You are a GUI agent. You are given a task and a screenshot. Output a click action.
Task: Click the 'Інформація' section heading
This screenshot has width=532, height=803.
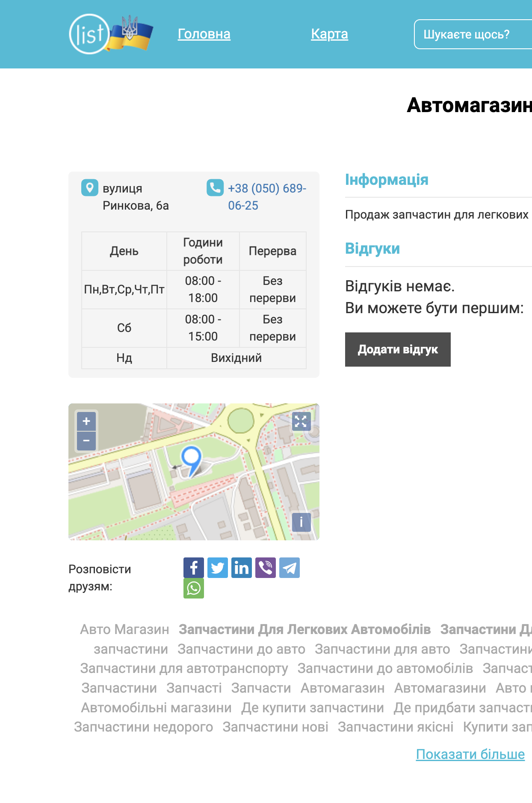(x=387, y=180)
